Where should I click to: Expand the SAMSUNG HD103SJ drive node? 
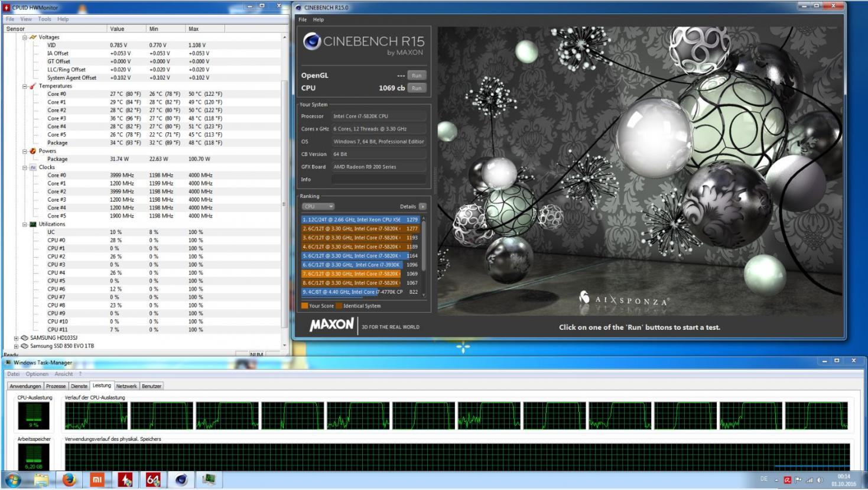pos(16,338)
